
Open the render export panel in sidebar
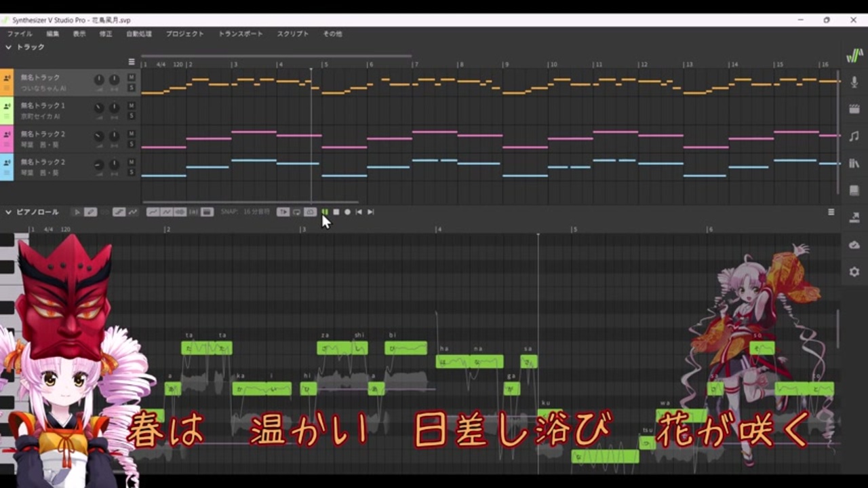pyautogui.click(x=854, y=217)
